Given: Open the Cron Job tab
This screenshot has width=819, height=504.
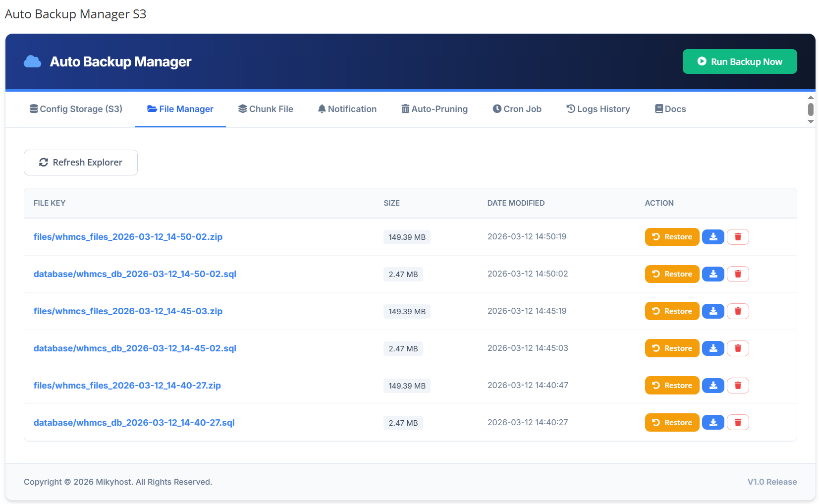Looking at the screenshot, I should (517, 109).
